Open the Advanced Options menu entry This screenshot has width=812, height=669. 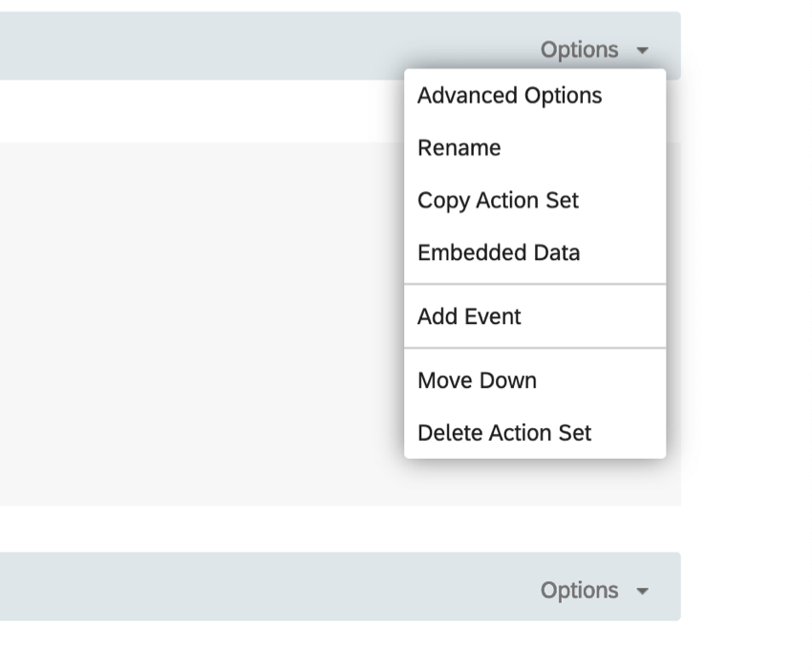tap(509, 95)
